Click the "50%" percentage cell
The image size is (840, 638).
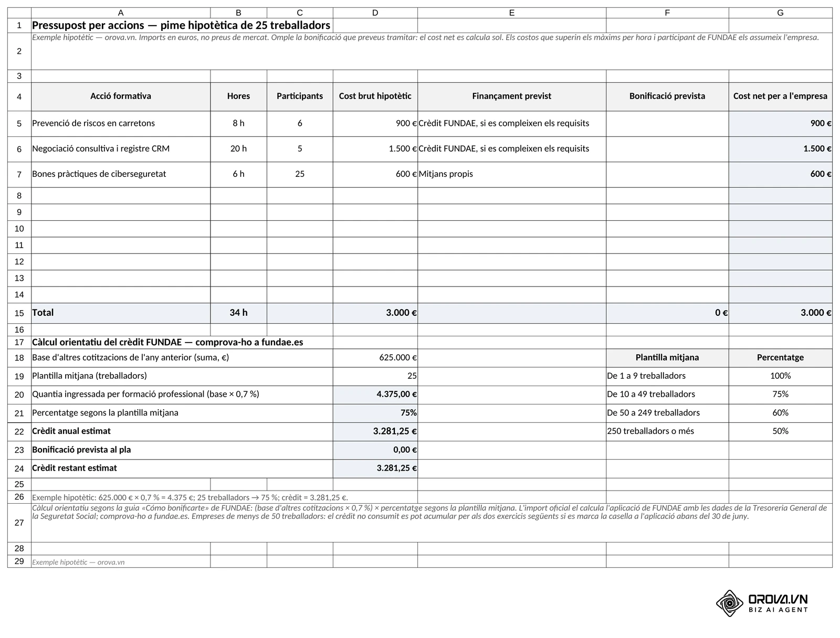(780, 432)
